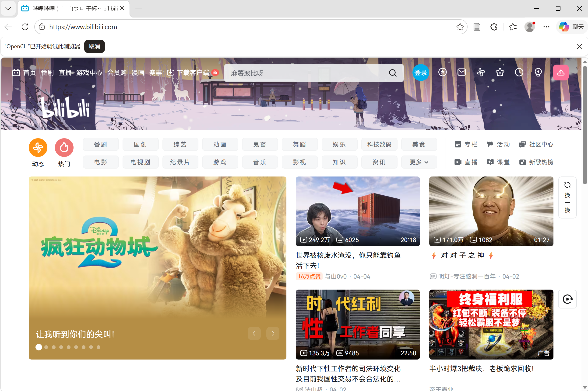Select the second carousel indicator dot
Viewport: 588px width, 391px height.
(x=46, y=347)
